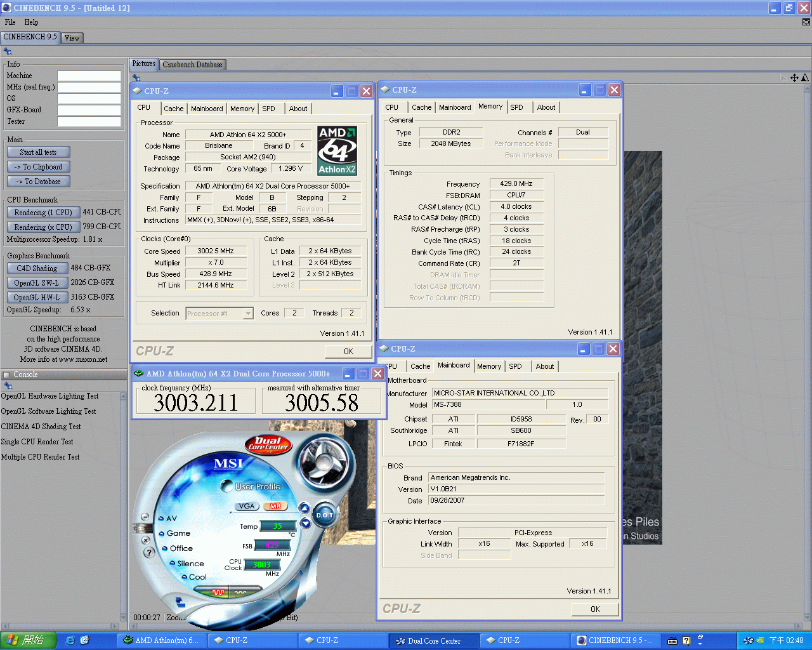The image size is (812, 650).
Task: Open SPD tab in Memory CPU-Z window
Action: [x=516, y=107]
